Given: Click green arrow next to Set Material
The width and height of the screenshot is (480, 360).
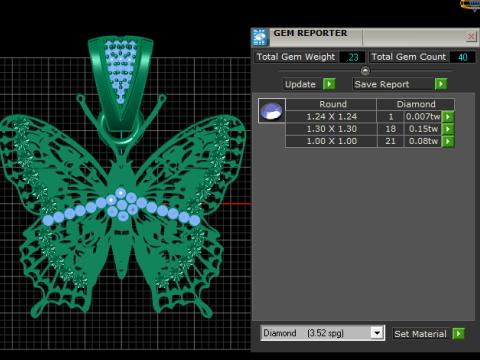Looking at the screenshot, I should coord(459,333).
